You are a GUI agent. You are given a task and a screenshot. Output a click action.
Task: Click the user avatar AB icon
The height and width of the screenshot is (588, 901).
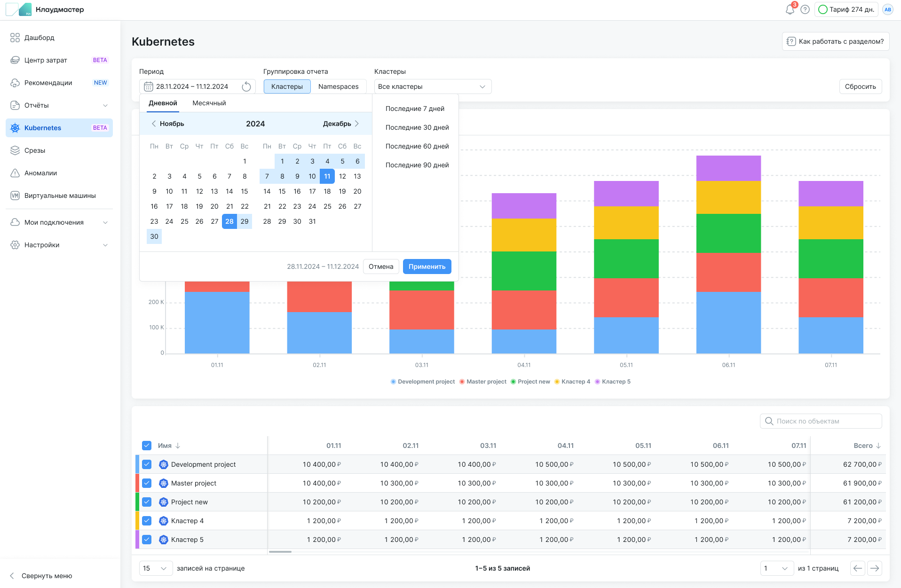click(x=887, y=10)
